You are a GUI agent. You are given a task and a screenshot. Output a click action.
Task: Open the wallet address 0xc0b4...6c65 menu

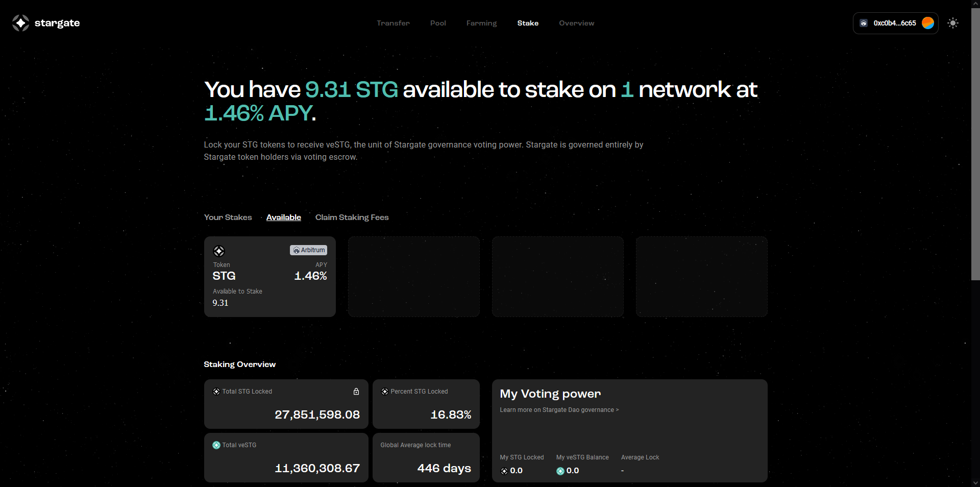894,23
